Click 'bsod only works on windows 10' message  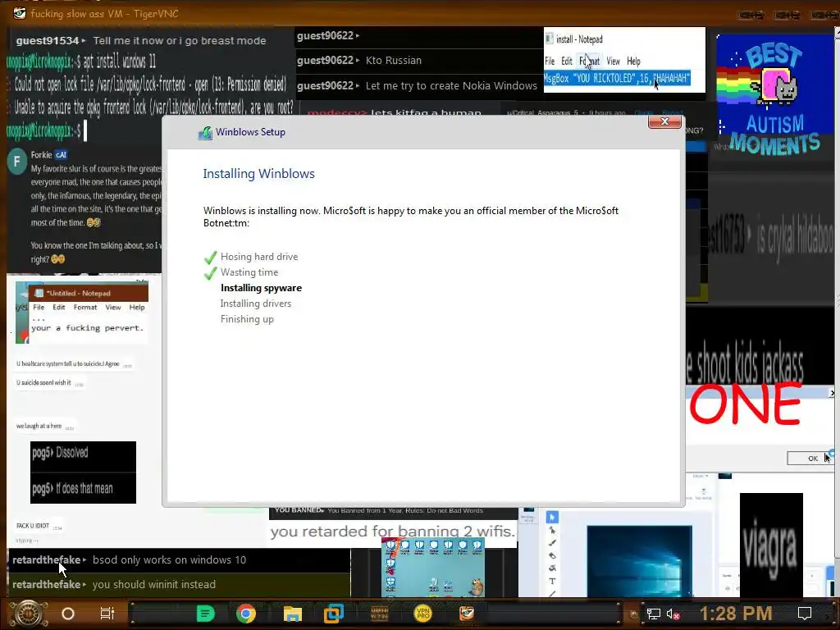click(x=169, y=559)
